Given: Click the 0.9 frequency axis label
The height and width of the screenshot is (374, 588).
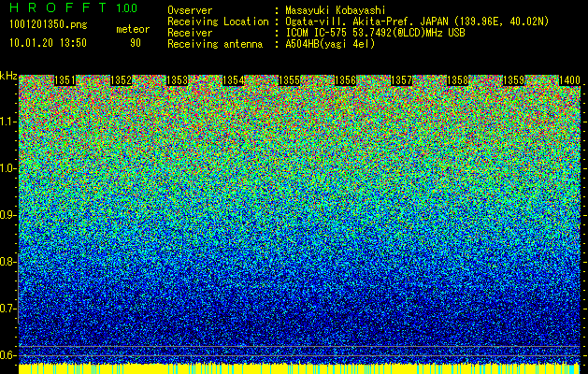Looking at the screenshot, I should coord(7,215).
